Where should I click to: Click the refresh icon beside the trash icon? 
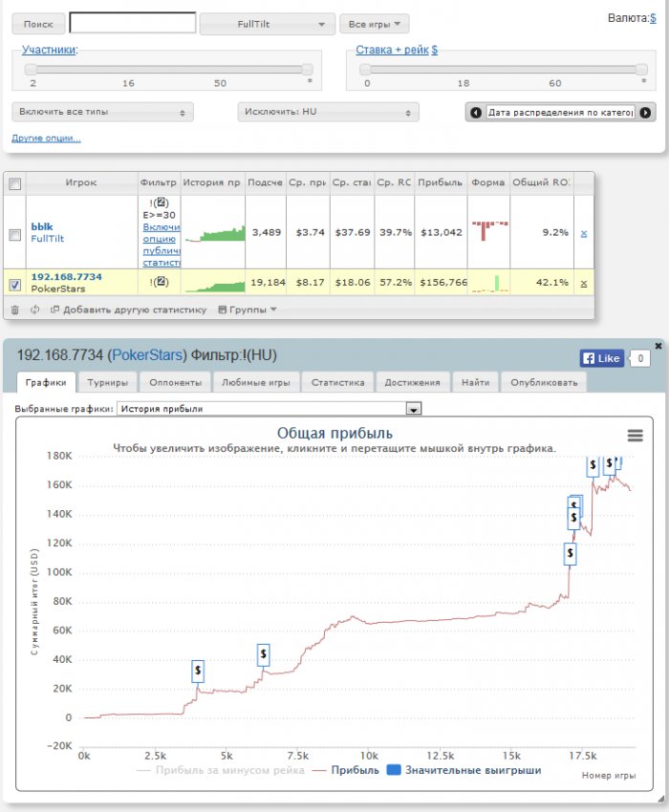pos(34,310)
